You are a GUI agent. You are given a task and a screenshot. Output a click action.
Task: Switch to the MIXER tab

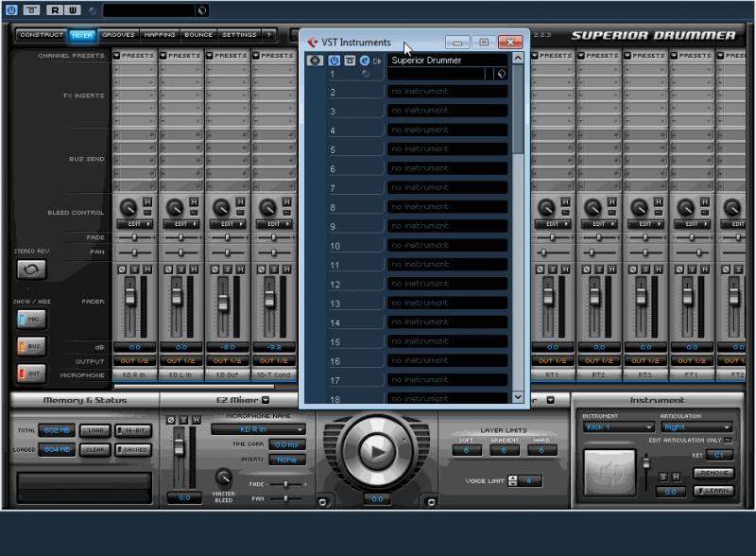(82, 35)
